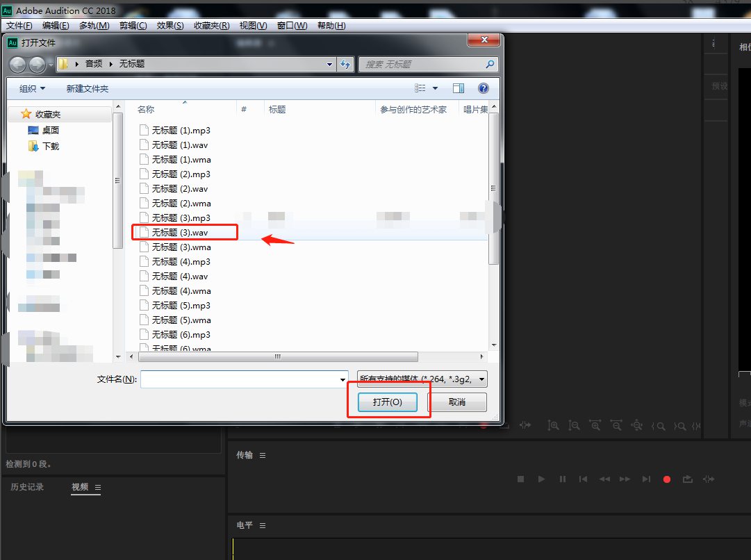The width and height of the screenshot is (751, 560).
Task: Open the 效果(S) menu
Action: [x=170, y=26]
